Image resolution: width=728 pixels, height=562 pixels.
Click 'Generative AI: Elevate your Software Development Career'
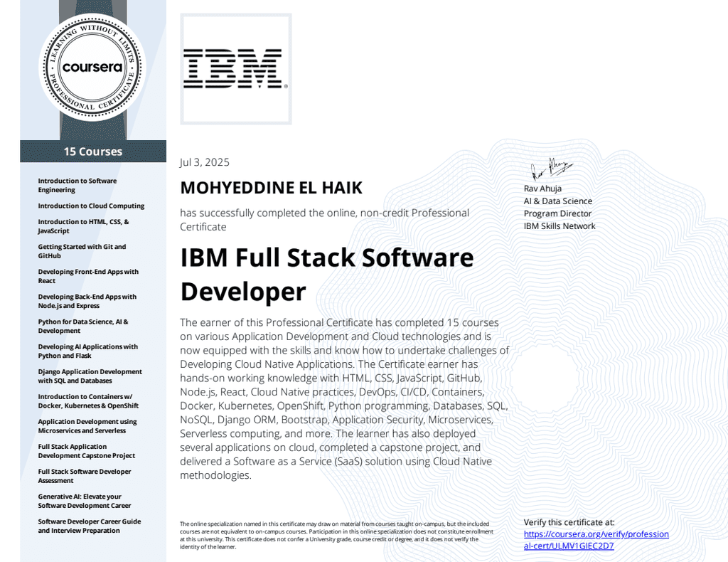coord(85,501)
